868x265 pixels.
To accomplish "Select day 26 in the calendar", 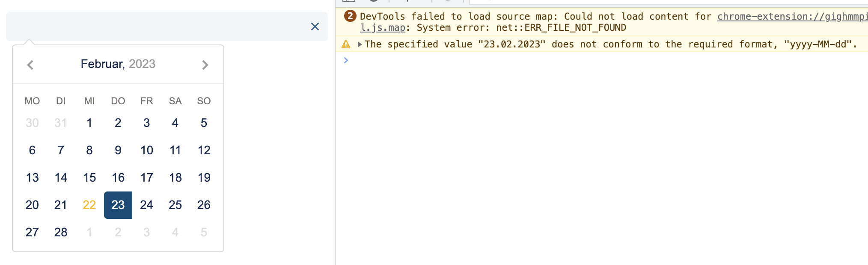I will click(x=204, y=205).
